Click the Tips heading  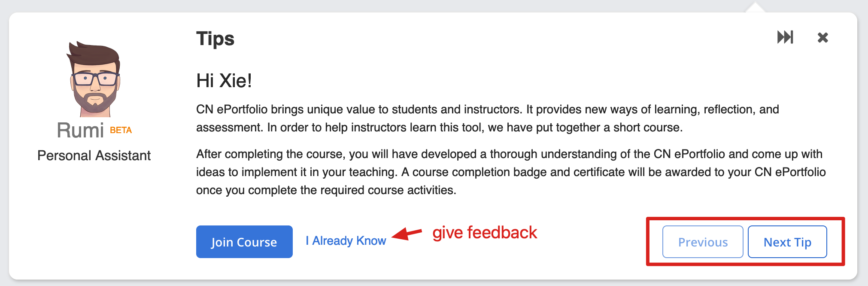215,39
